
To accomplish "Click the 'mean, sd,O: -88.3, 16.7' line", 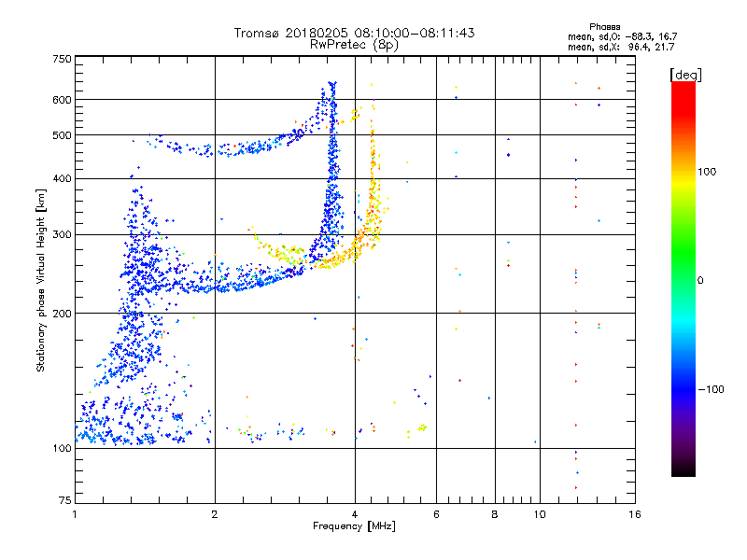I will (x=622, y=37).
